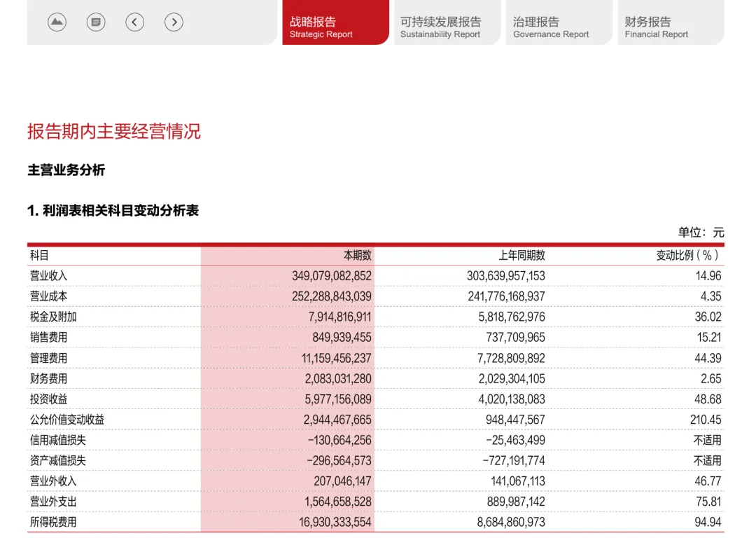Click the unit label 单位：元
This screenshot has width=756, height=552.
tap(701, 233)
